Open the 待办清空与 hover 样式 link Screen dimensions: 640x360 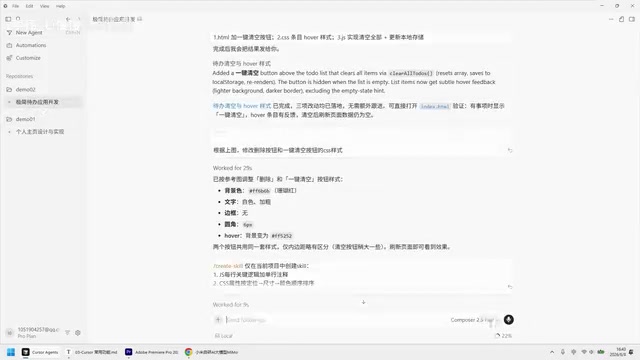pyautogui.click(x=242, y=106)
